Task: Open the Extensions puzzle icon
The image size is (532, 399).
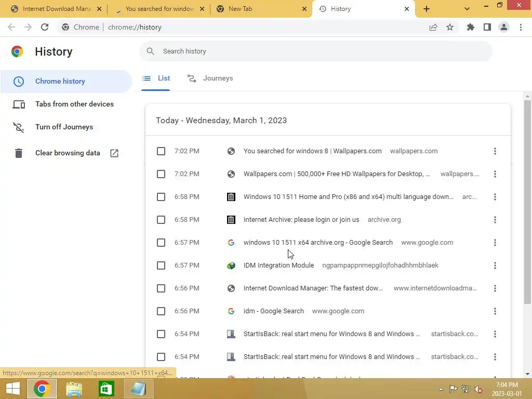Action: pos(471,27)
